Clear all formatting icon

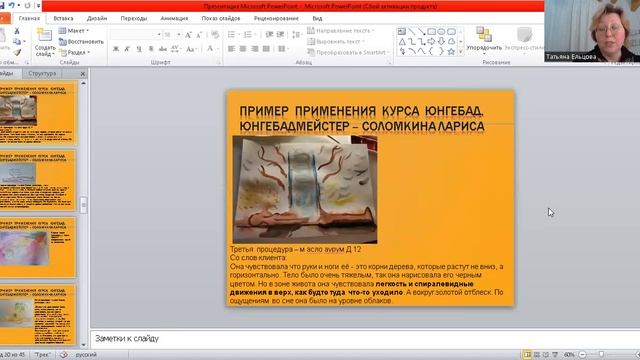tap(215, 35)
